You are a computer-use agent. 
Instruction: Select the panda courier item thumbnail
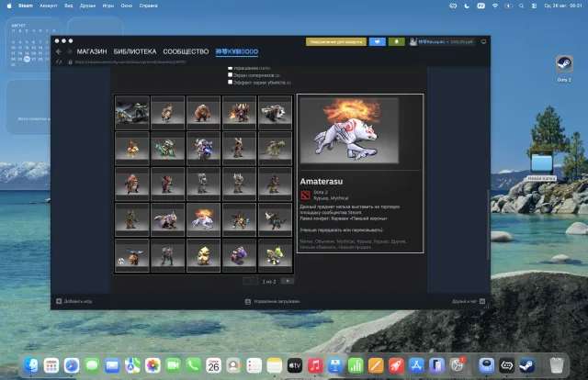coord(275,112)
